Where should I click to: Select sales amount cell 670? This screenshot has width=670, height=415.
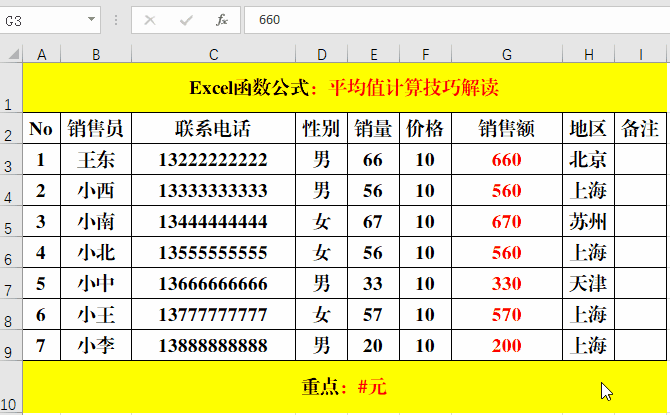tap(507, 221)
